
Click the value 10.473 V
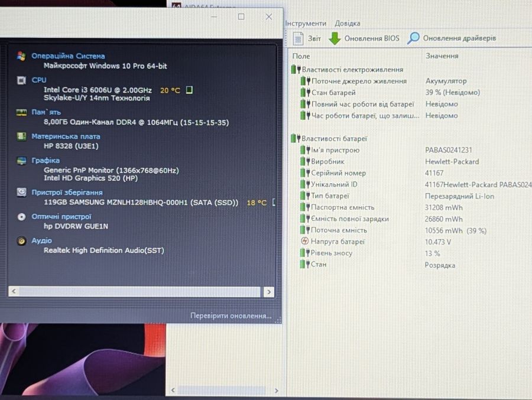tap(437, 242)
